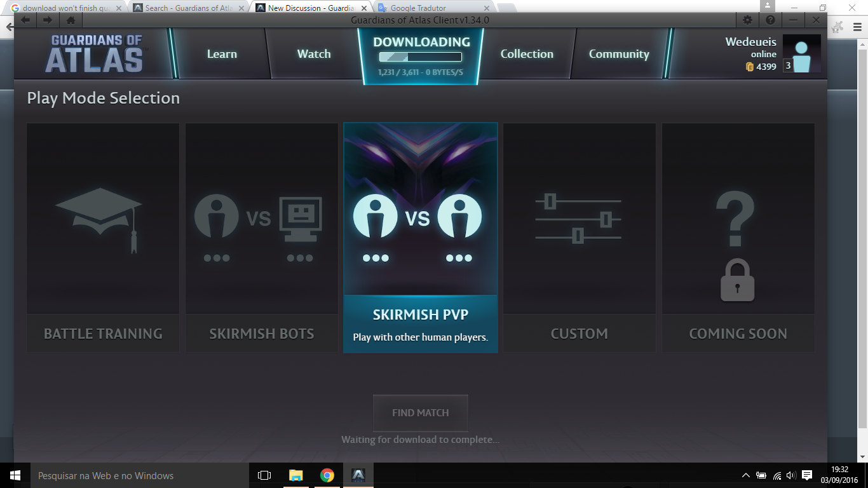
Task: Open the Guardians of Atlas logo
Action: [94, 54]
